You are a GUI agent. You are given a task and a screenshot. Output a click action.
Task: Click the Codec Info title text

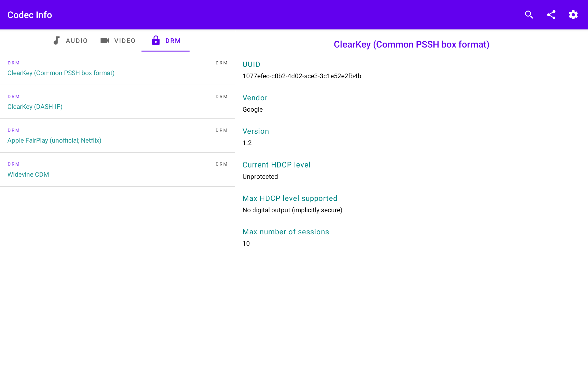(x=29, y=15)
